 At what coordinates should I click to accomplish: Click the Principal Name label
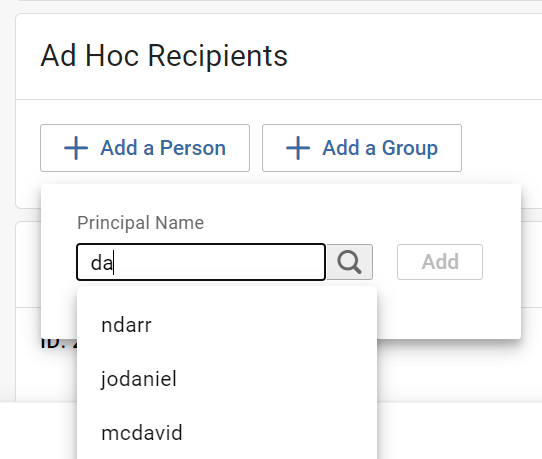point(140,223)
